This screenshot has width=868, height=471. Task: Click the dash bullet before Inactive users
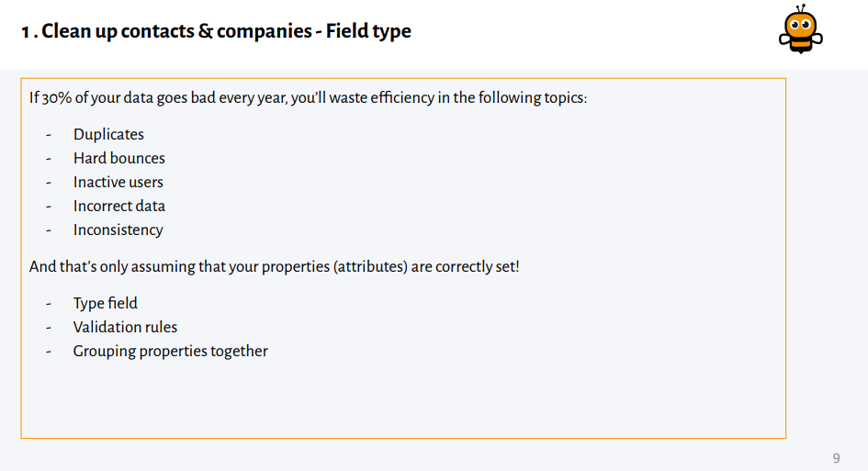coord(48,183)
